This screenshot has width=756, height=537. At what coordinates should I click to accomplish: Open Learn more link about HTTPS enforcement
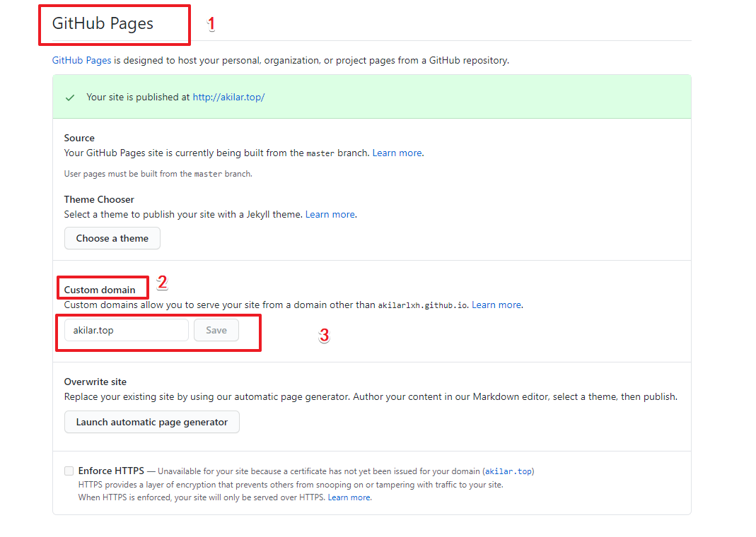[349, 497]
